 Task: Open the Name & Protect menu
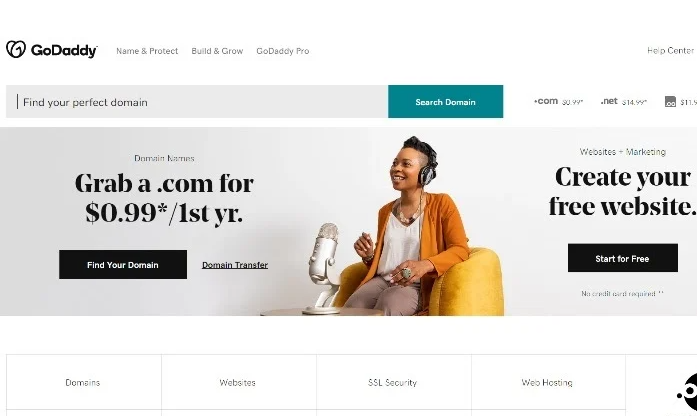147,51
